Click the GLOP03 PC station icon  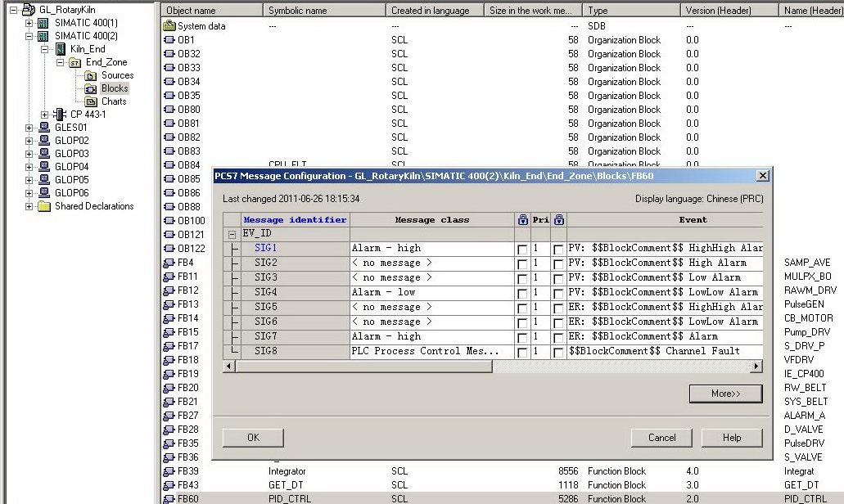tap(44, 154)
